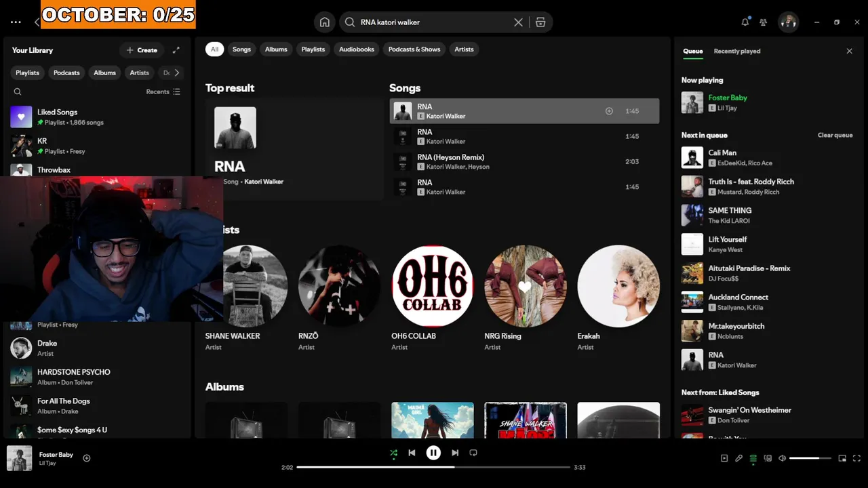
Task: Show lyrics microphone icon
Action: [x=739, y=458]
